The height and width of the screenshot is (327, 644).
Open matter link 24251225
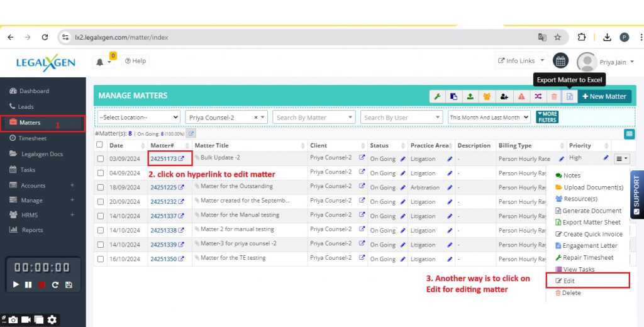(164, 187)
